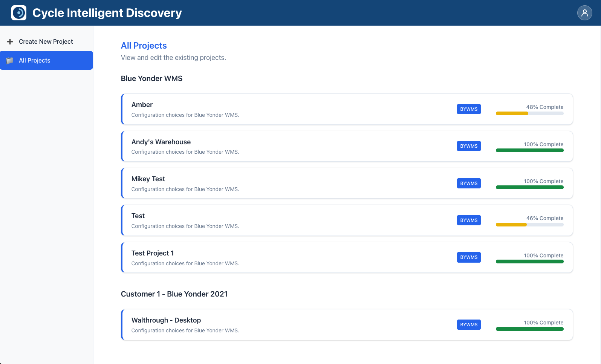Viewport: 601px width, 364px height.
Task: Click 100% Complete on Andy's Warehouse card
Action: click(544, 144)
